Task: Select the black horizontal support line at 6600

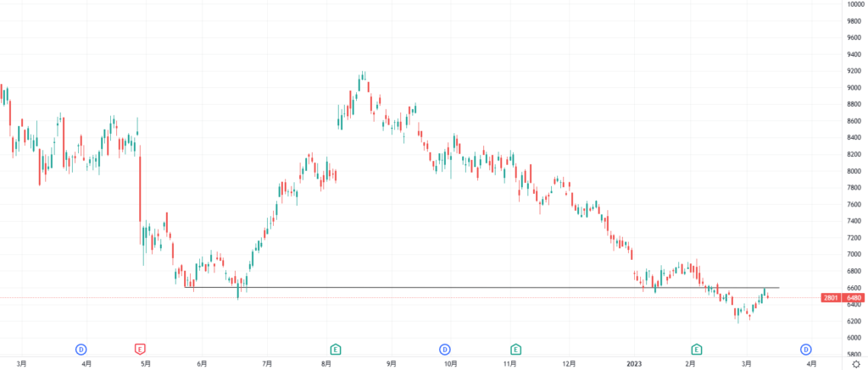Action: [x=481, y=288]
